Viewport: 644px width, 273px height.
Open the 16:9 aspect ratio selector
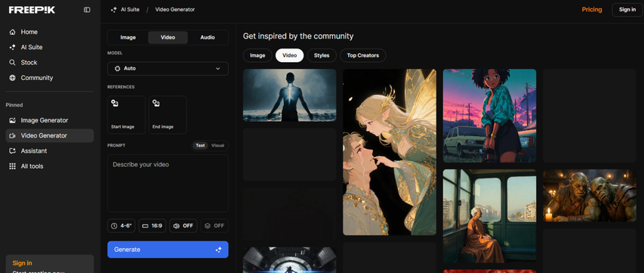153,225
